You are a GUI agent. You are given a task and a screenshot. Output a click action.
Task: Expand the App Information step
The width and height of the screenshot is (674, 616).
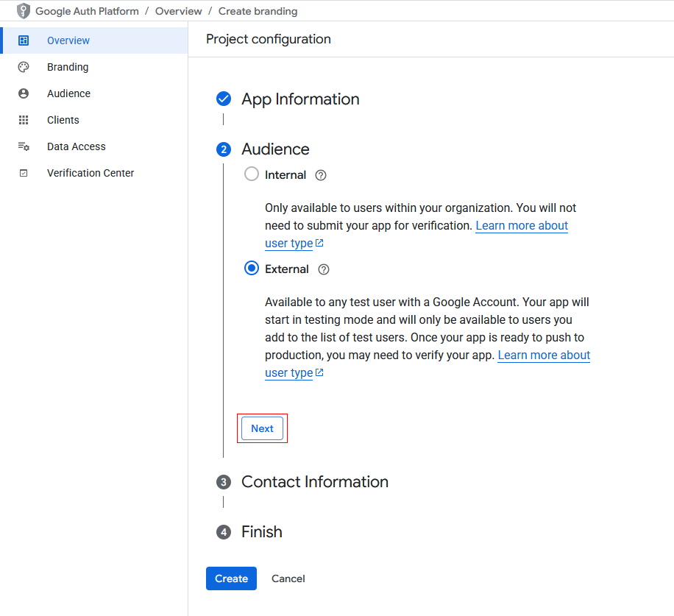point(300,99)
